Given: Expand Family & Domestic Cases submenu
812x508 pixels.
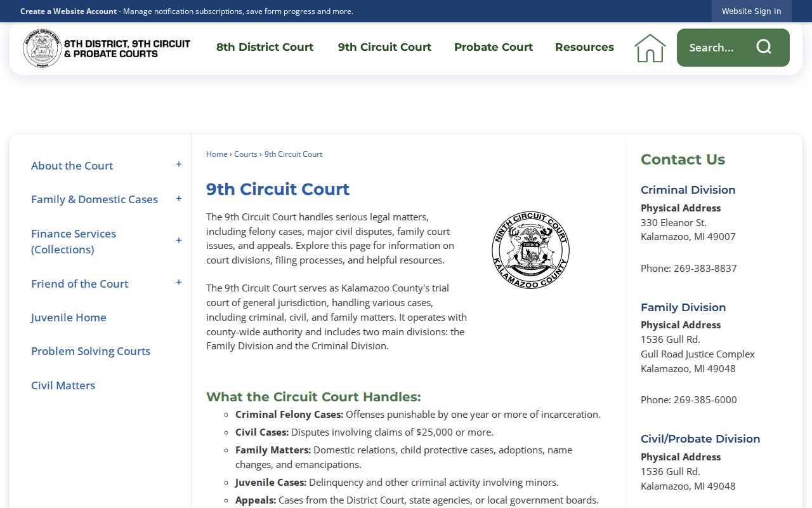Looking at the screenshot, I should [179, 199].
